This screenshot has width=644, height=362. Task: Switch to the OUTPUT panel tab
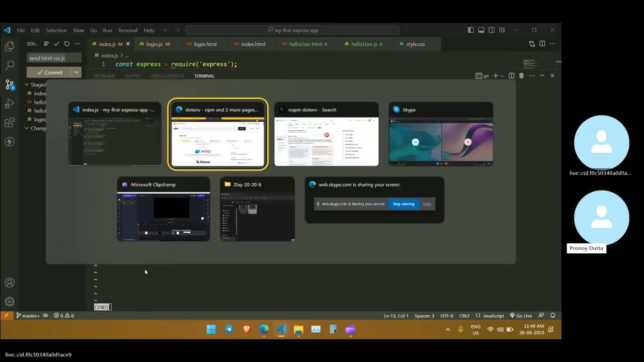(133, 76)
